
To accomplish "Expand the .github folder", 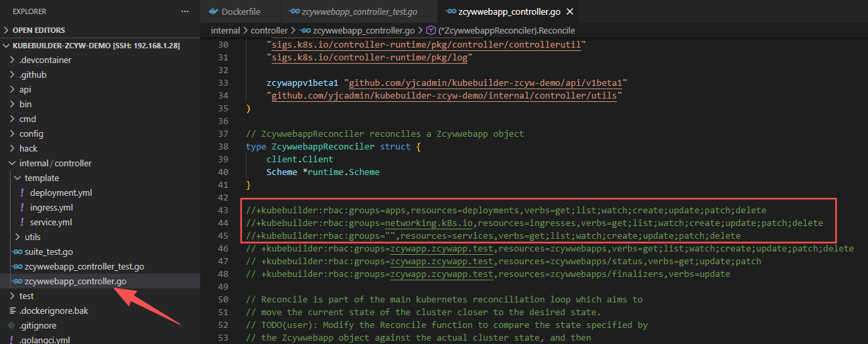I will coord(33,74).
